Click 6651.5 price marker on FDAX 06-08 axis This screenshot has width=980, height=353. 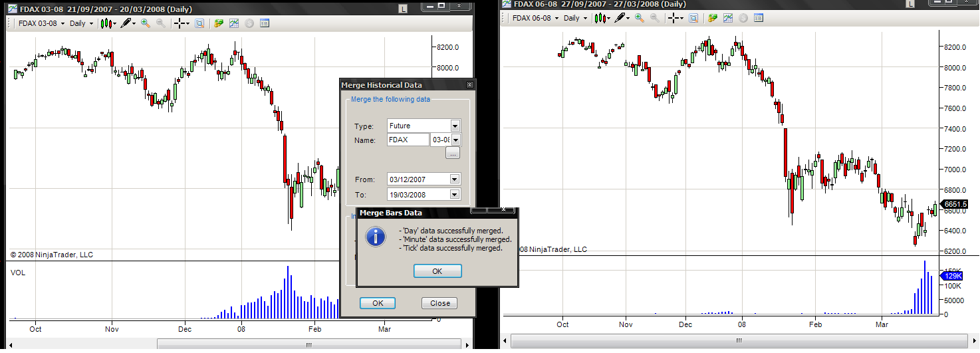click(x=954, y=204)
